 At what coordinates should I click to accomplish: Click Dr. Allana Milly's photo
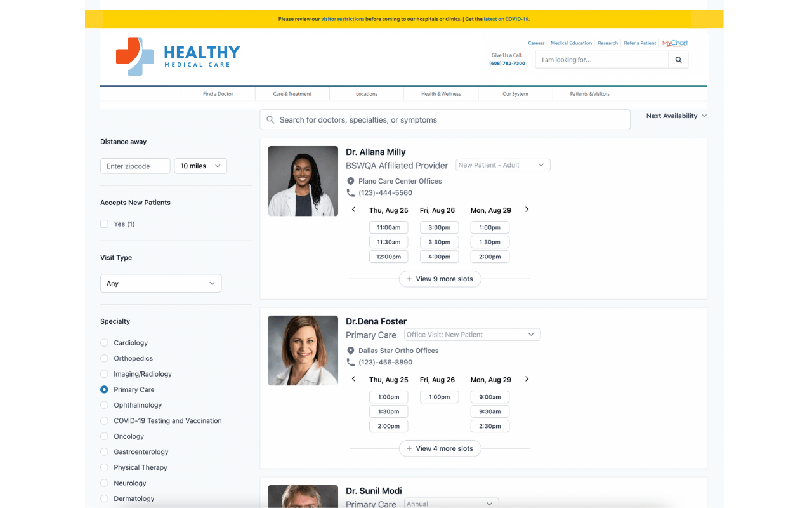coord(303,181)
